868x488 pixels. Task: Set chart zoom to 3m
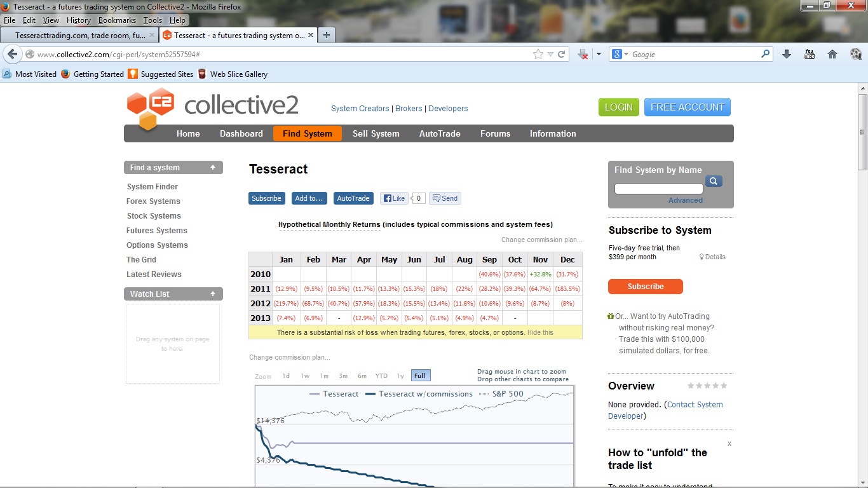tap(343, 376)
